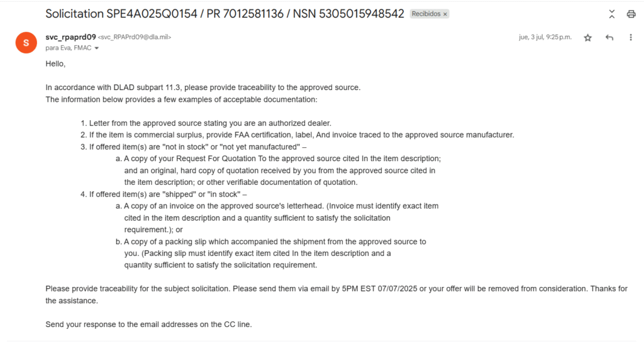Click the Solicitation SPE4A025Q0154 subject line
644x346 pixels.
tap(225, 13)
